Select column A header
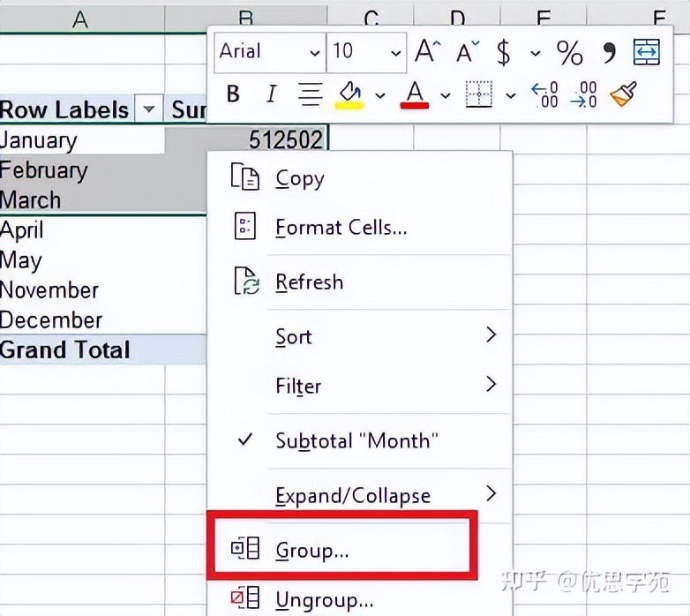The image size is (690, 616). coord(82,19)
